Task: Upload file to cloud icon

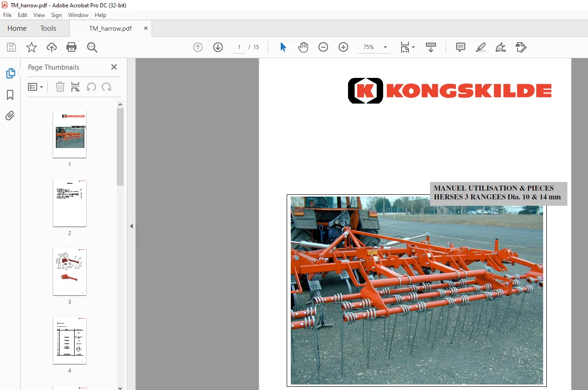Action: pos(52,47)
